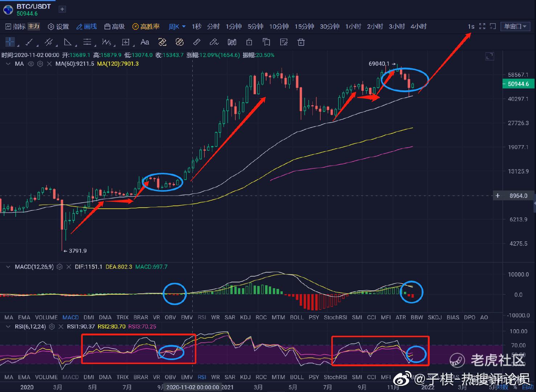Viewport: 536px width, 392px height.
Task: Toggle 画线 drawing mode
Action: 87,26
